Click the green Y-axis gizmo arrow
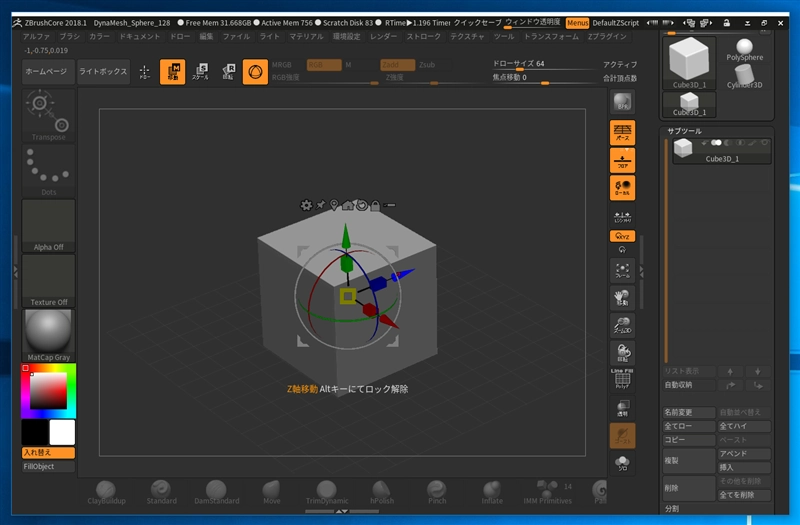 tap(346, 236)
